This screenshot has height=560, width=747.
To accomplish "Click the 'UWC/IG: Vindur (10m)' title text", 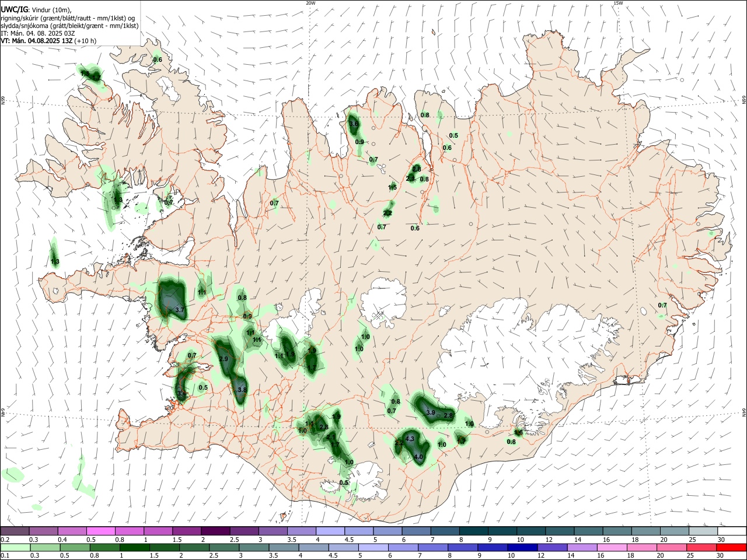I will coord(36,10).
